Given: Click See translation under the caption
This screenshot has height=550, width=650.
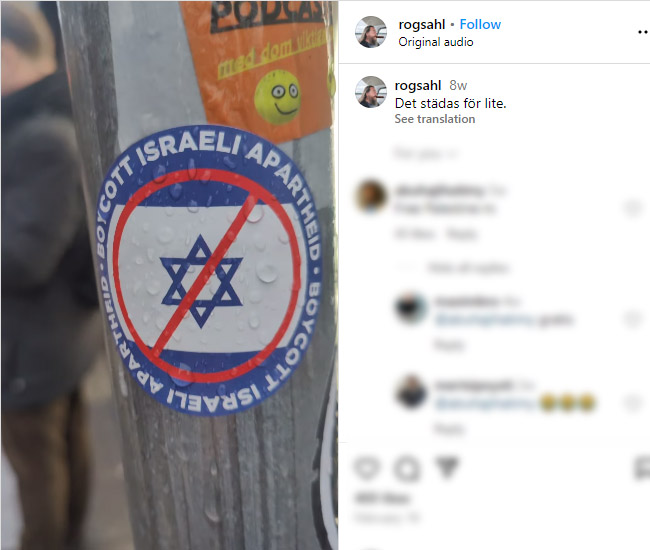Looking at the screenshot, I should pos(434,119).
